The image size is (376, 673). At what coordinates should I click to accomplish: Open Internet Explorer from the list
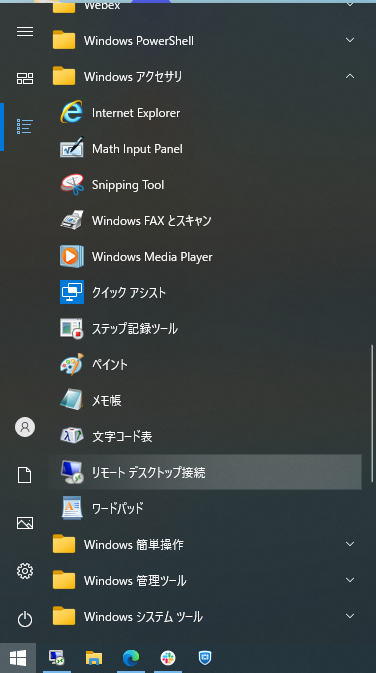pyautogui.click(x=205, y=113)
